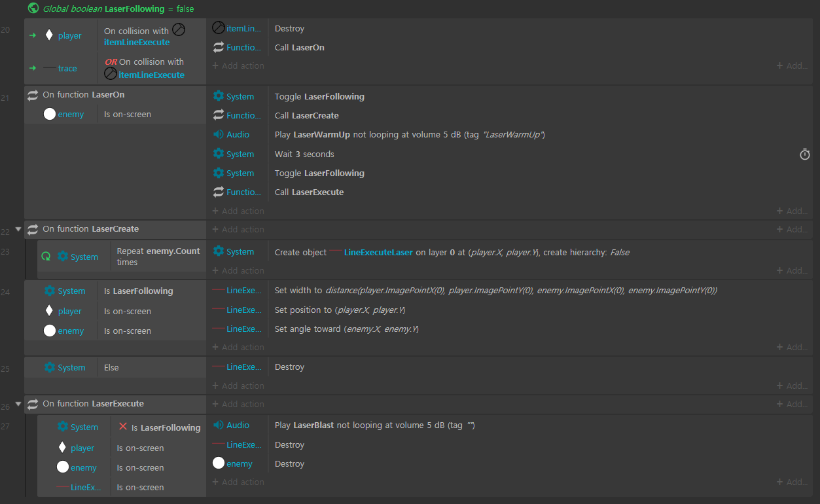The height and width of the screenshot is (504, 820).
Task: Collapse the On function LaserCreate event group
Action: (18, 229)
